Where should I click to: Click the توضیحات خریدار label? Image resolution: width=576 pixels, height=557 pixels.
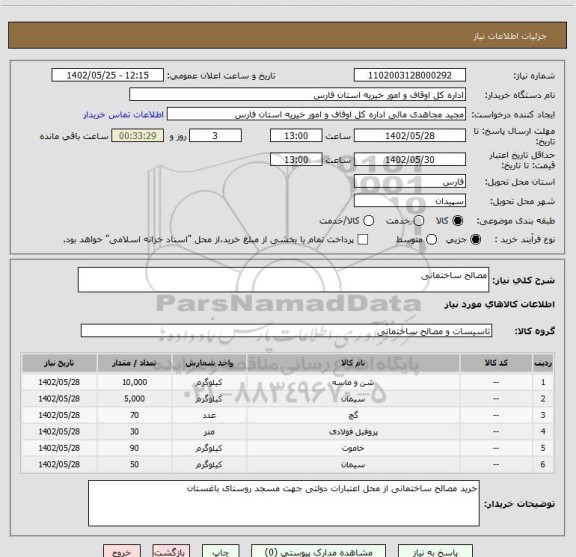[519, 504]
